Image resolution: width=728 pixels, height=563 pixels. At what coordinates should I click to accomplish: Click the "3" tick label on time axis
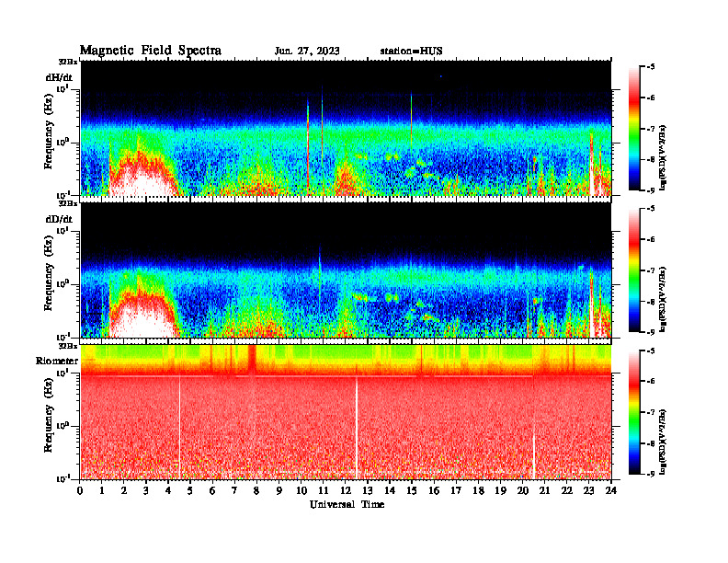tap(146, 490)
